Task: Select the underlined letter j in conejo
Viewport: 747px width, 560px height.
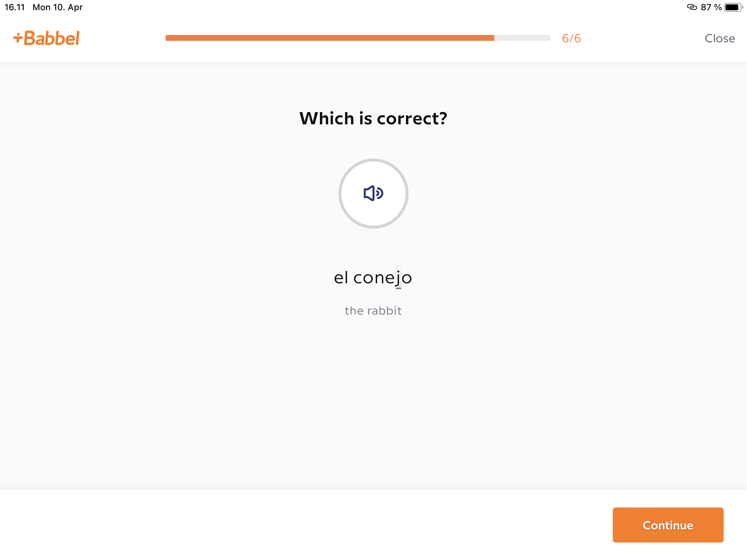Action: click(398, 279)
